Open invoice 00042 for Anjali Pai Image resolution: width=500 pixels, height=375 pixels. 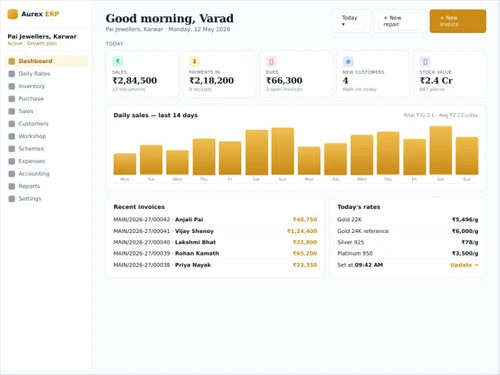(215, 219)
